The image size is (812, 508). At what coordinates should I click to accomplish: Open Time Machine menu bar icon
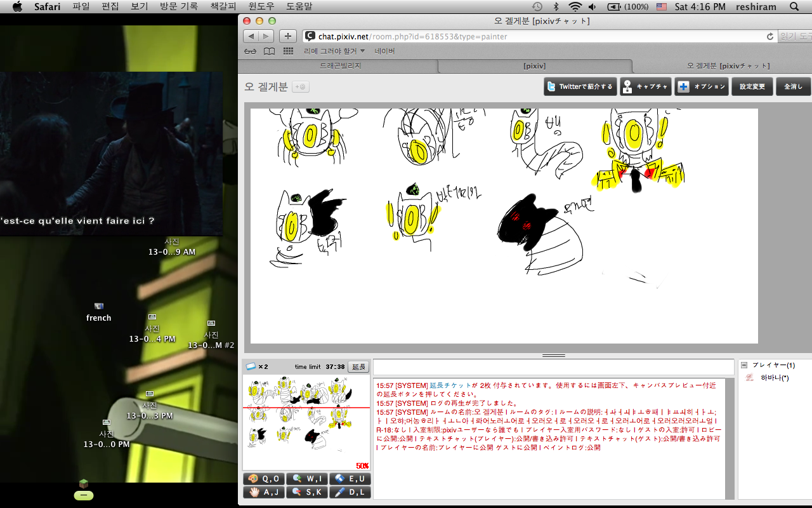tap(537, 7)
